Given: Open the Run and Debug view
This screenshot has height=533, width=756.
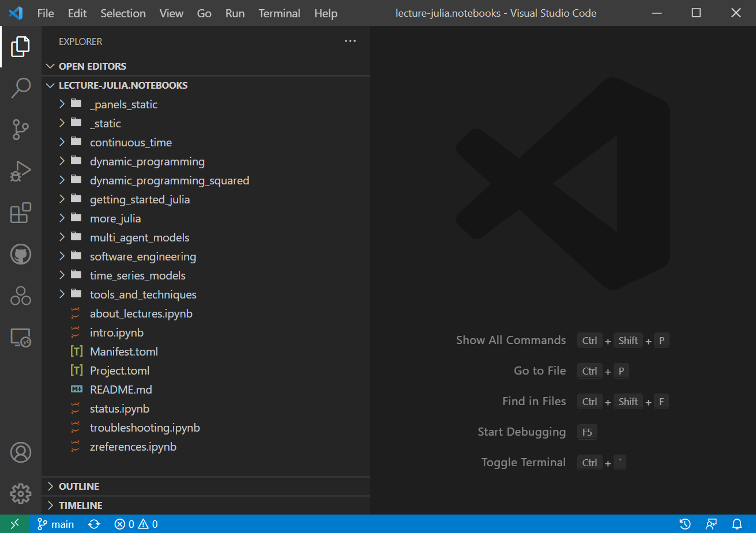Looking at the screenshot, I should (x=21, y=171).
